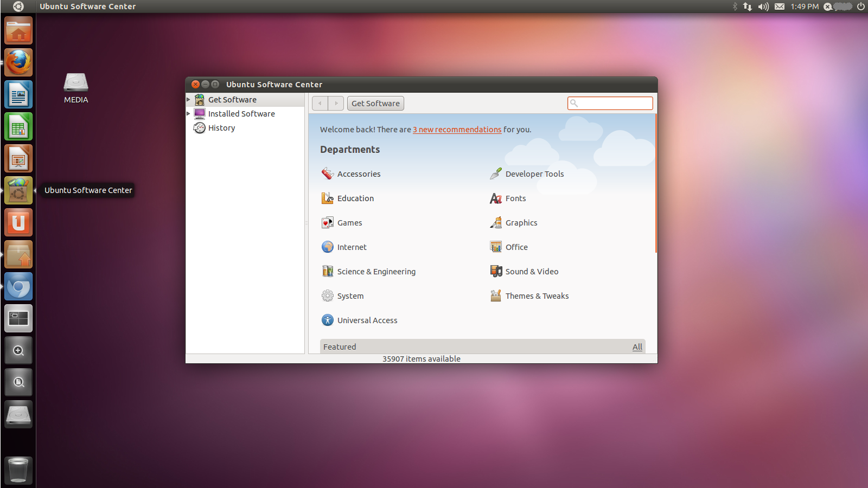
Task: Open the sound volume indicator
Action: tap(763, 7)
